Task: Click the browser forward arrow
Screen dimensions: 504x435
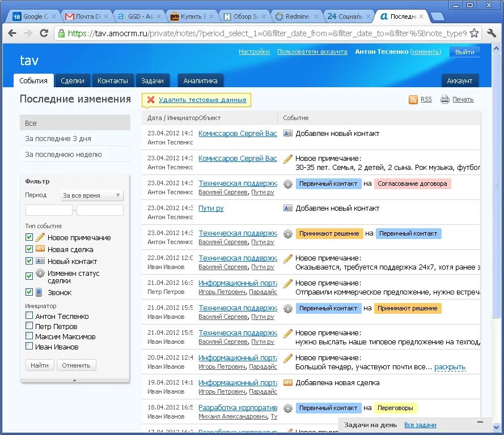Action: [28, 33]
